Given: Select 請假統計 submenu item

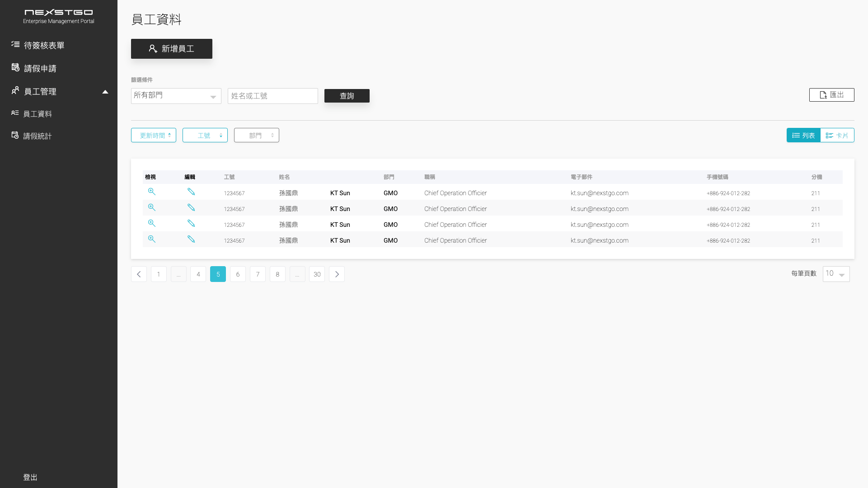Looking at the screenshot, I should point(37,136).
